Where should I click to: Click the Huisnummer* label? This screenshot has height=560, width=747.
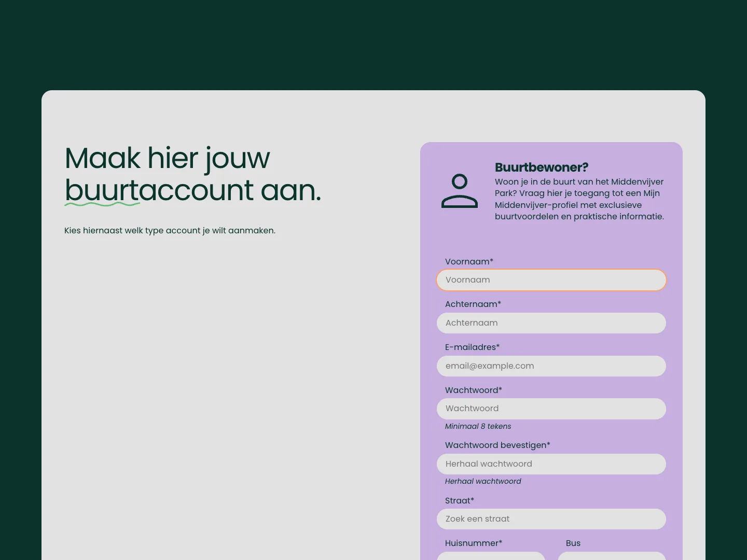tap(474, 543)
